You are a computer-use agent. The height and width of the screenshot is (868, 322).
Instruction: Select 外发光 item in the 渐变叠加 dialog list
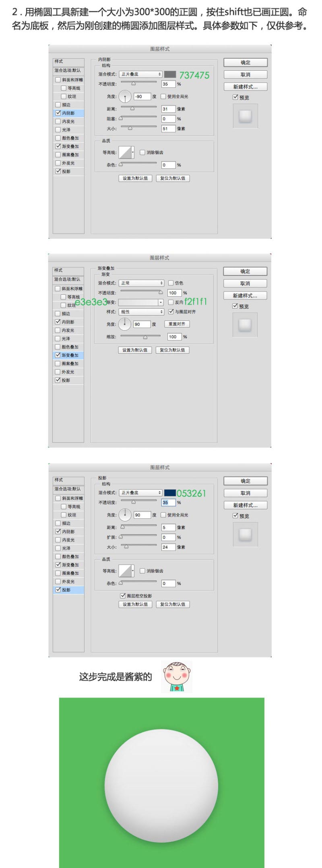[x=68, y=372]
